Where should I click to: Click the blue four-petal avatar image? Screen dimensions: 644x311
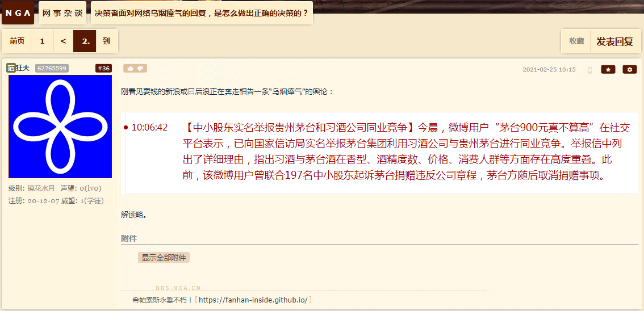(60, 127)
